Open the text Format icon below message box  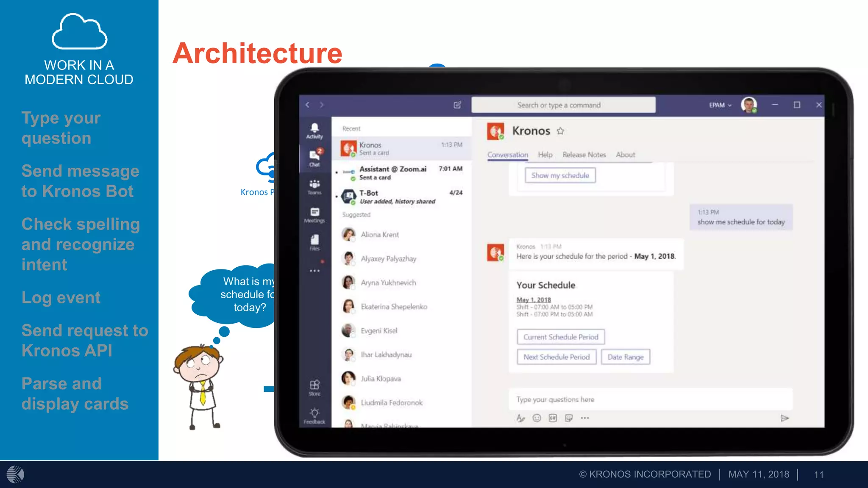tap(520, 418)
